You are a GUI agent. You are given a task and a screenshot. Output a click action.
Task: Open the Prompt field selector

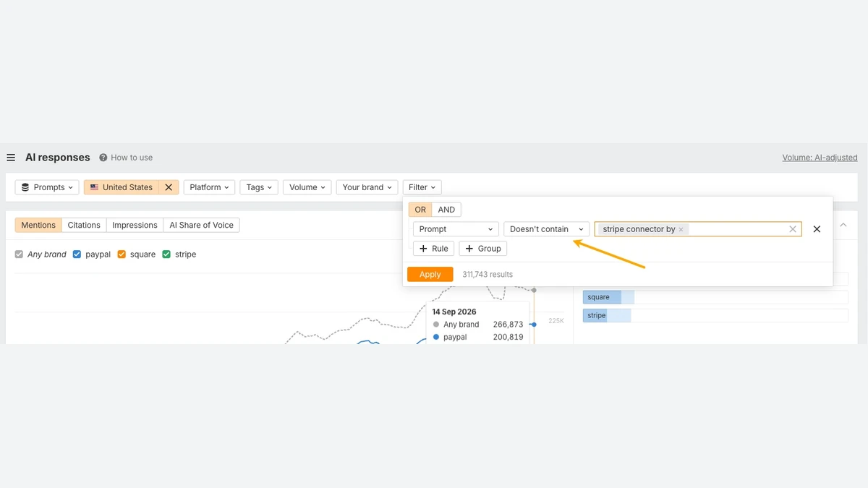(x=456, y=229)
